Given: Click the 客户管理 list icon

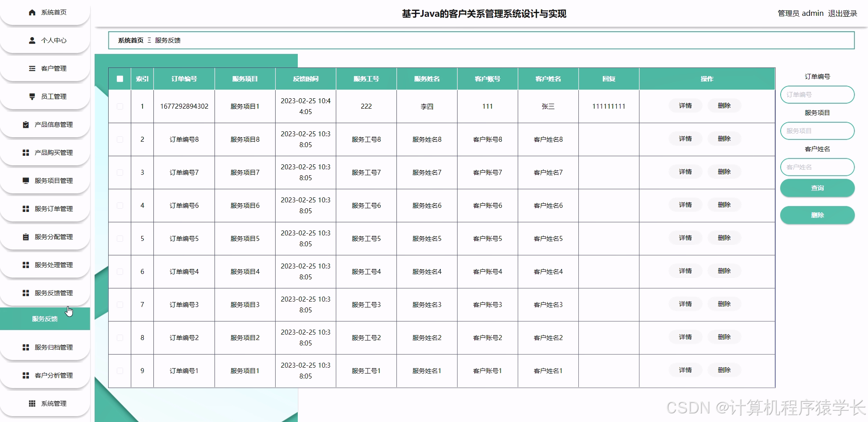Looking at the screenshot, I should tap(32, 68).
